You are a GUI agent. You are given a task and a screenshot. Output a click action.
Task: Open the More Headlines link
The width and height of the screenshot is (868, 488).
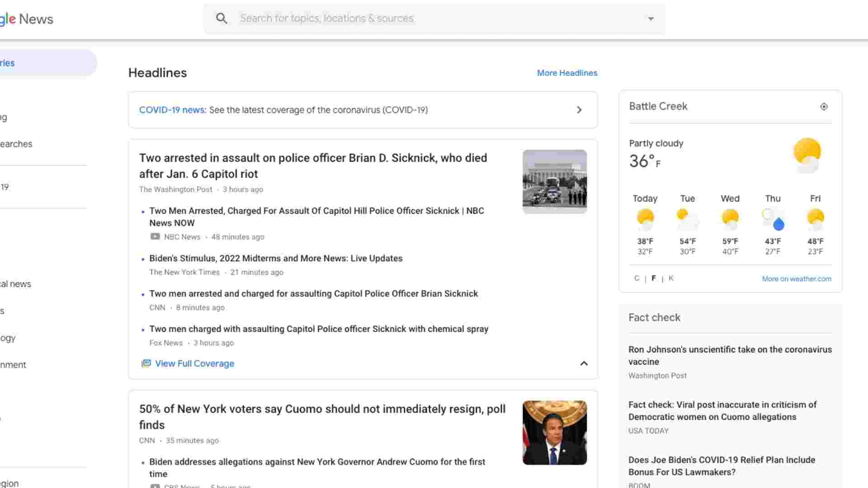point(567,73)
